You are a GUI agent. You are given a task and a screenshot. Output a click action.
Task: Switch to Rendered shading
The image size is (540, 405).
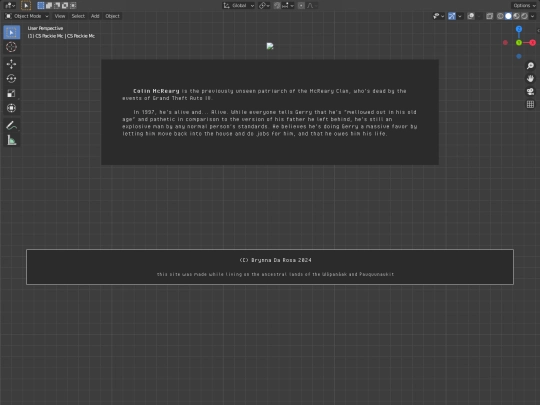click(x=524, y=16)
